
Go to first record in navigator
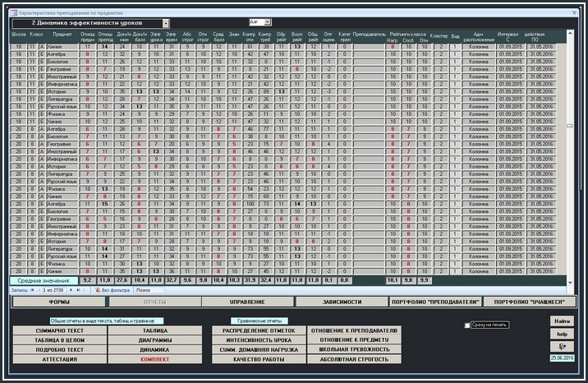coord(32,290)
